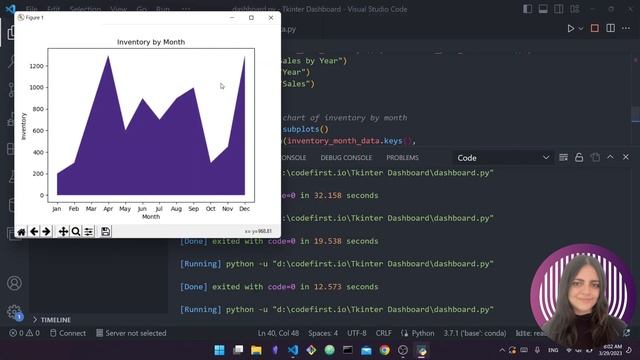Viewport: 640px width, 360px height.
Task: Click the 'Month' x-axis label
Action: pos(151,217)
